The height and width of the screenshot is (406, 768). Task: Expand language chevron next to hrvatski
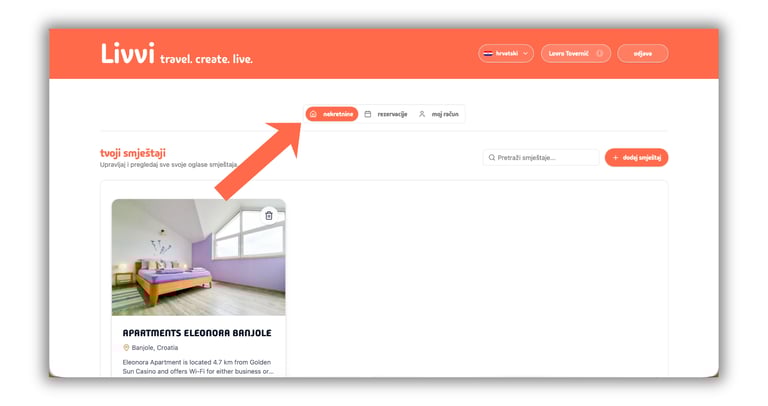[x=526, y=53]
